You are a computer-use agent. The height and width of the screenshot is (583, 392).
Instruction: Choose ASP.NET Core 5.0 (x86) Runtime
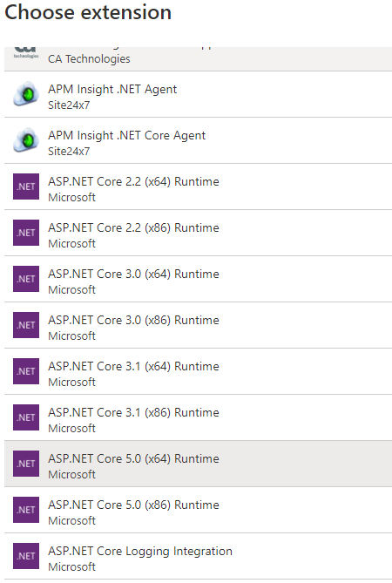198,510
